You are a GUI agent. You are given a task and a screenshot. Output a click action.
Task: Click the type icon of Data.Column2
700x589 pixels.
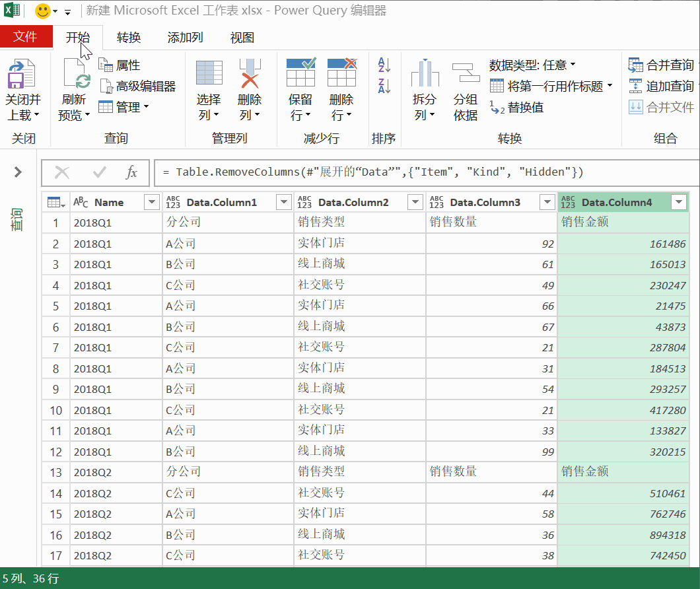[304, 202]
